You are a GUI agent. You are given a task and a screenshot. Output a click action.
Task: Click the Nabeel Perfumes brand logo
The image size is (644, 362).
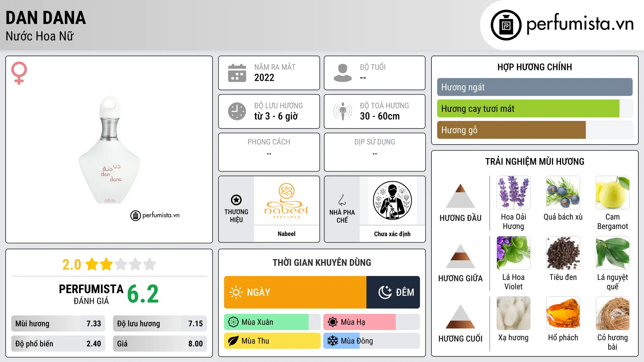[x=286, y=201]
